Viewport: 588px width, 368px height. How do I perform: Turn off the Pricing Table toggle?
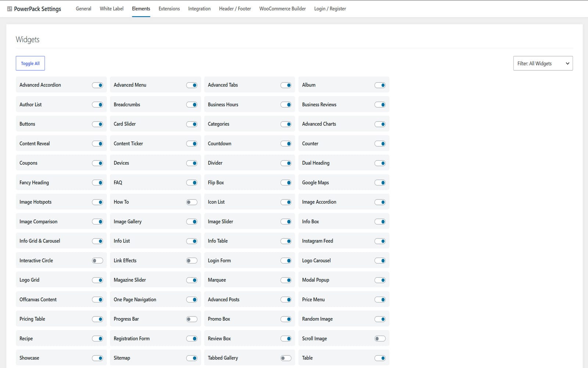click(x=97, y=319)
